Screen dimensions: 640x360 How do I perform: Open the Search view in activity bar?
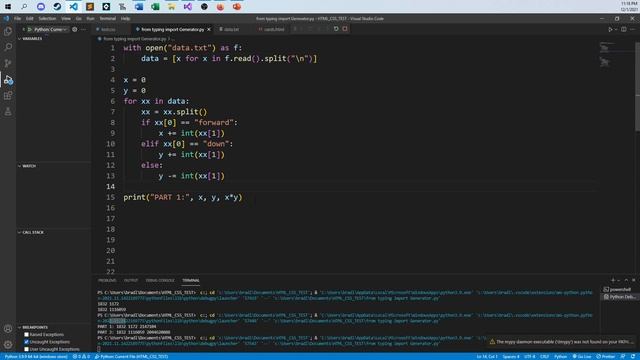coord(8,47)
